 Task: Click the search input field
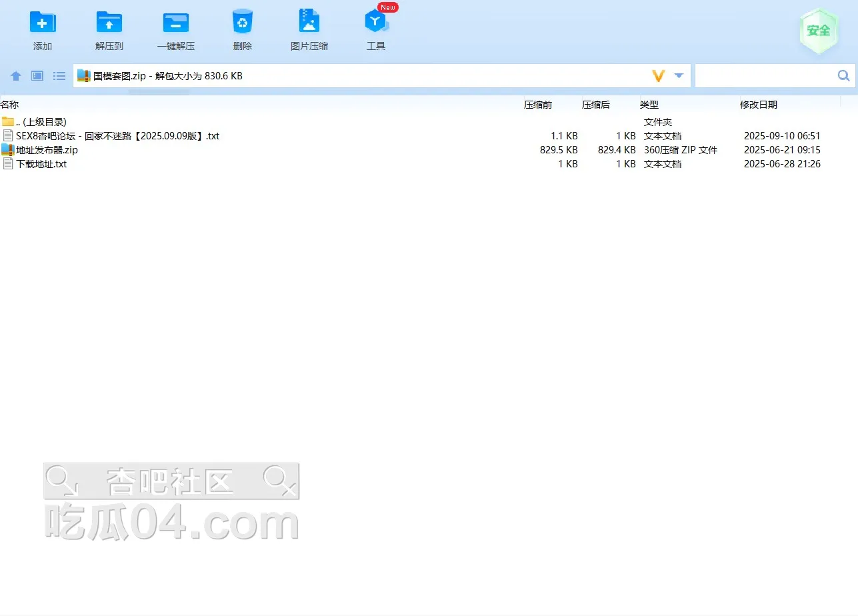[x=765, y=76]
